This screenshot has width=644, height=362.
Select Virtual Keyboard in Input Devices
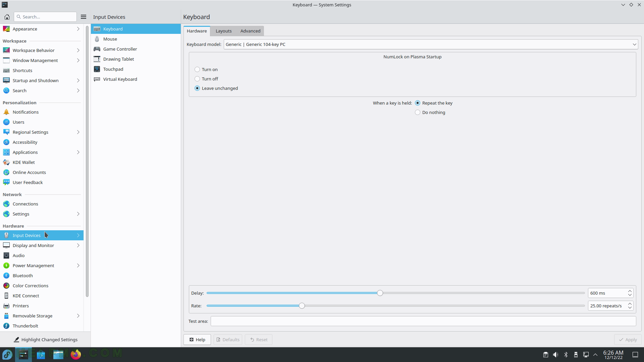[x=136, y=79]
